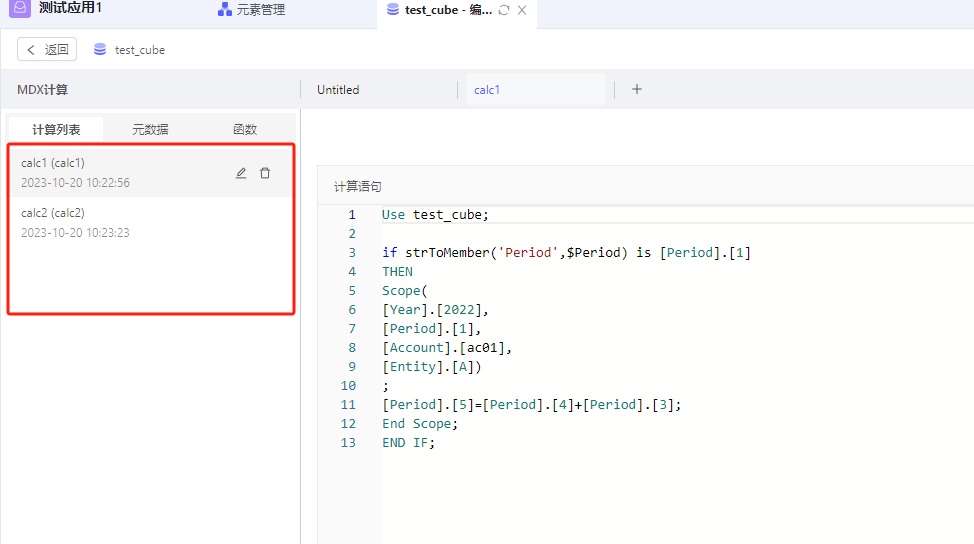Select calc1 (calc1) in calculation list
The width and height of the screenshot is (974, 544).
[150, 173]
